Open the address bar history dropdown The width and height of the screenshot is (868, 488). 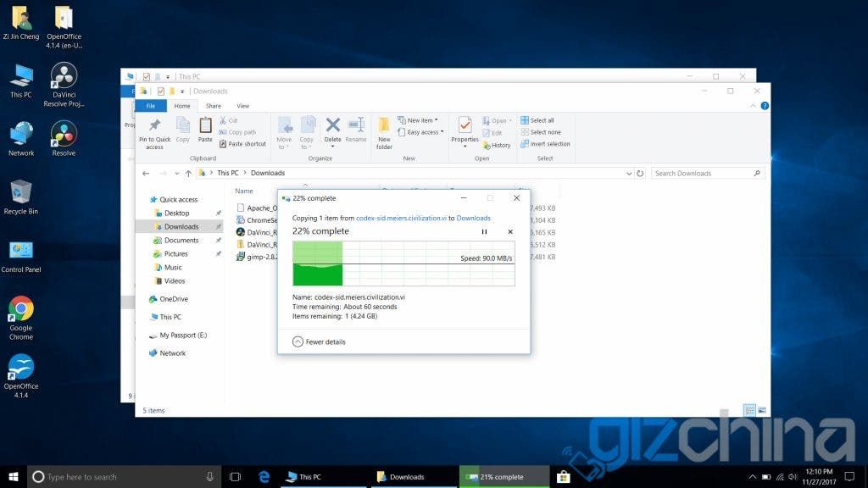pos(629,173)
